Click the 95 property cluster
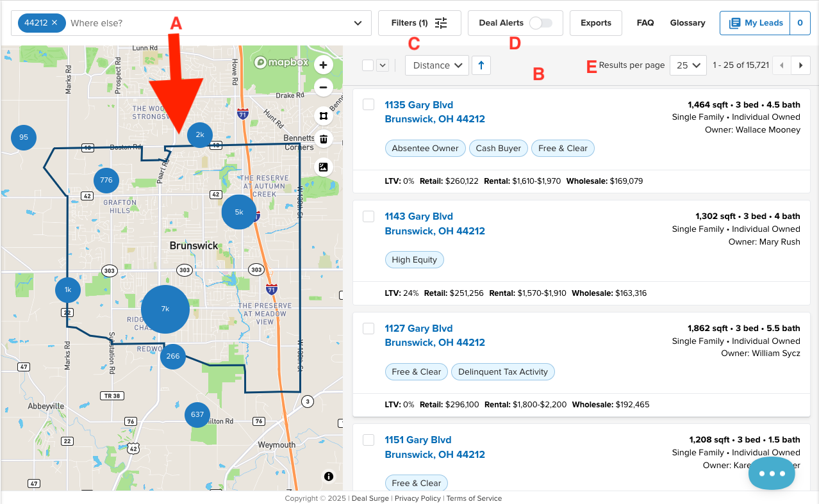Screen dimensions: 819x504 tap(24, 137)
